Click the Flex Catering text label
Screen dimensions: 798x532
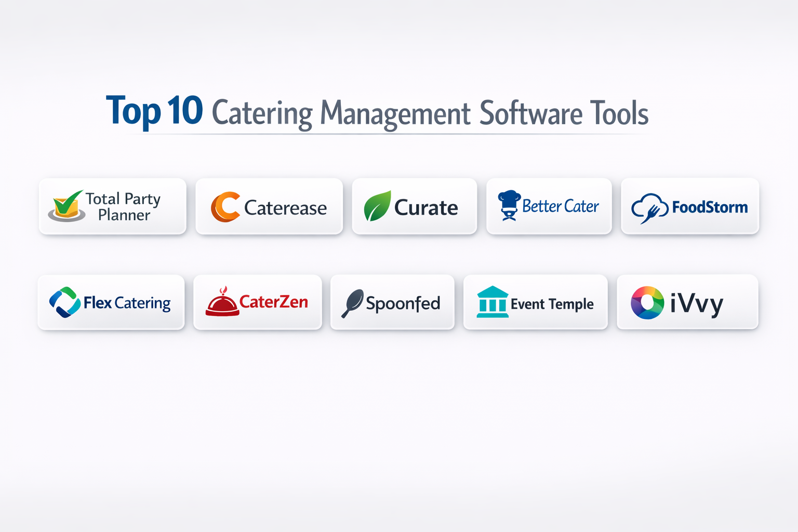coord(127,303)
